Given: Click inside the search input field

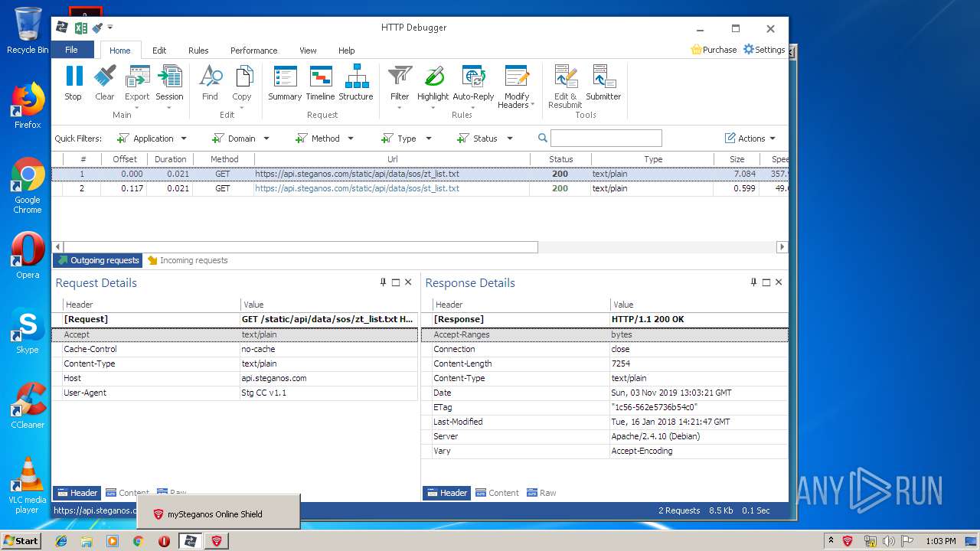Looking at the screenshot, I should [x=606, y=139].
